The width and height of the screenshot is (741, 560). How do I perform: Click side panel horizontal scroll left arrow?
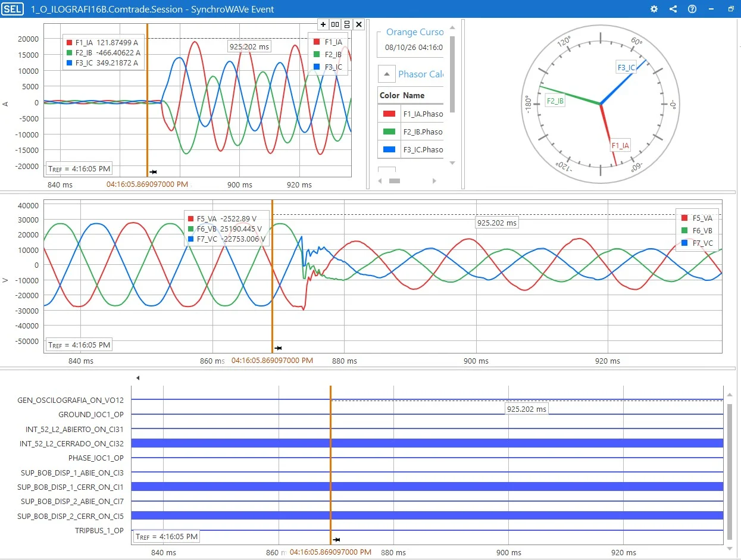(380, 181)
